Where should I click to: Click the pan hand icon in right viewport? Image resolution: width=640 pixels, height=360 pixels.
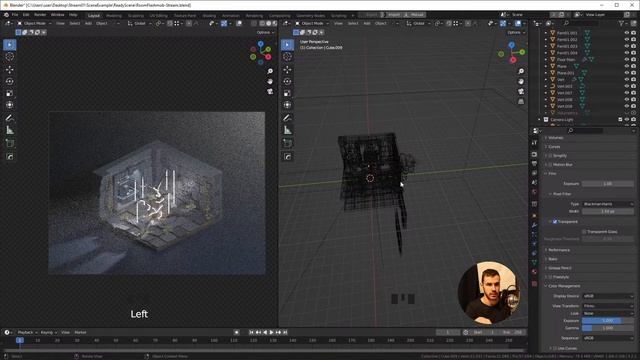[521, 81]
